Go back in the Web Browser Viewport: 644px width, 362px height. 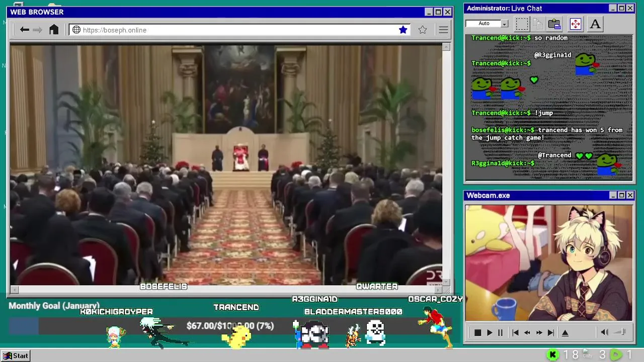[x=24, y=30]
